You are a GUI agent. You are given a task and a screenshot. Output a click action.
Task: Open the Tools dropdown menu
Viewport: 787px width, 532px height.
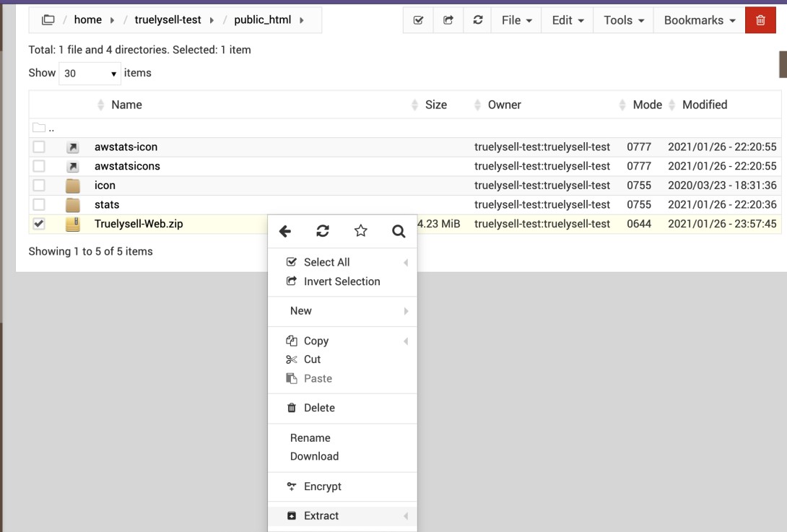point(623,20)
